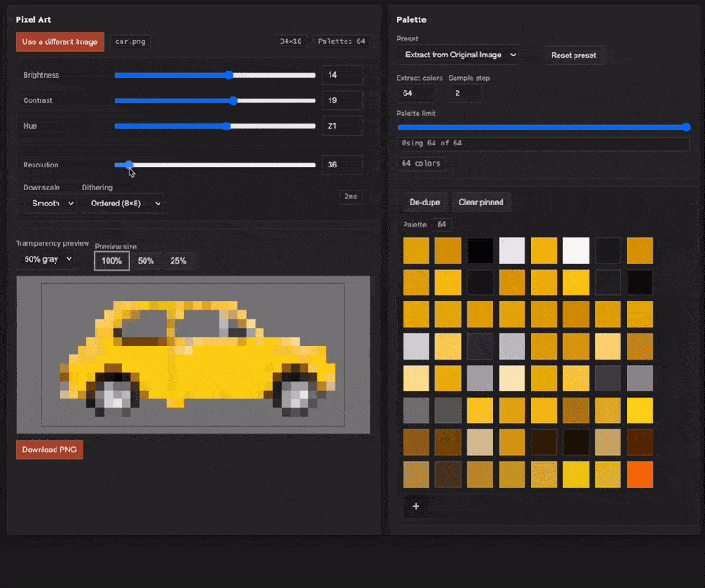Switch preview size to 25%
Viewport: 705px width, 588px height.
[x=178, y=261]
